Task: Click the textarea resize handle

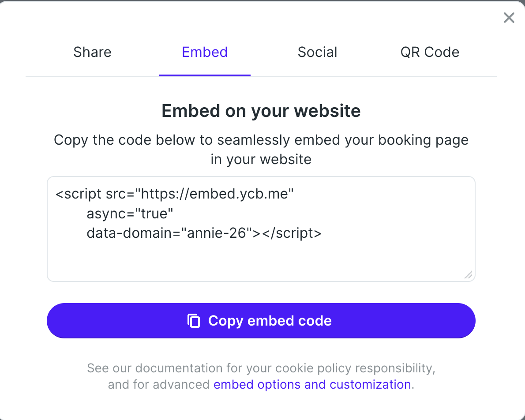Action: coord(469,275)
